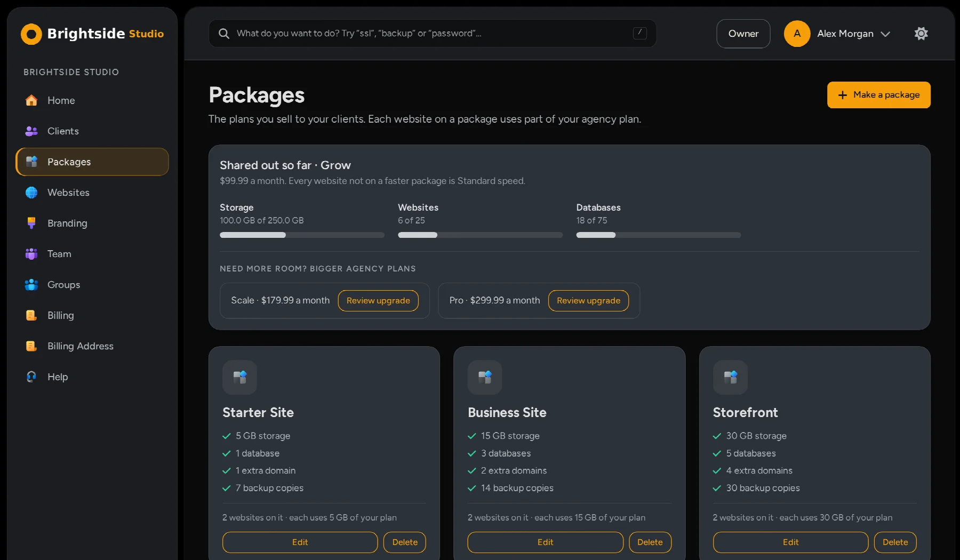Go to the Websites section
Image resolution: width=960 pixels, height=560 pixels.
[x=92, y=193]
